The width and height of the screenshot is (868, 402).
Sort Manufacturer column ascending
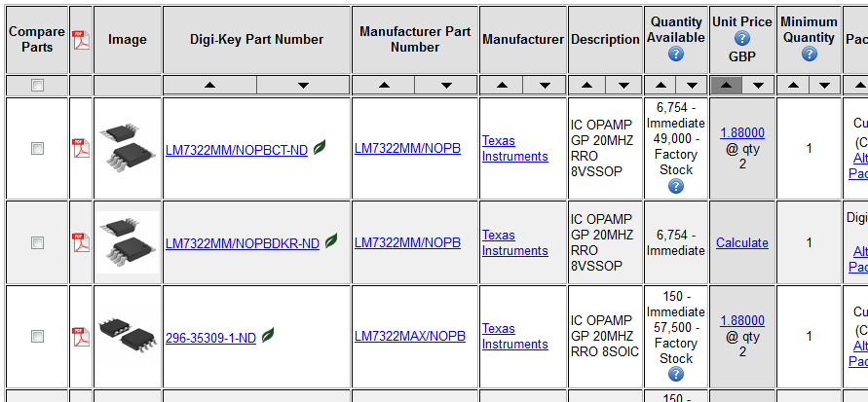(x=502, y=85)
